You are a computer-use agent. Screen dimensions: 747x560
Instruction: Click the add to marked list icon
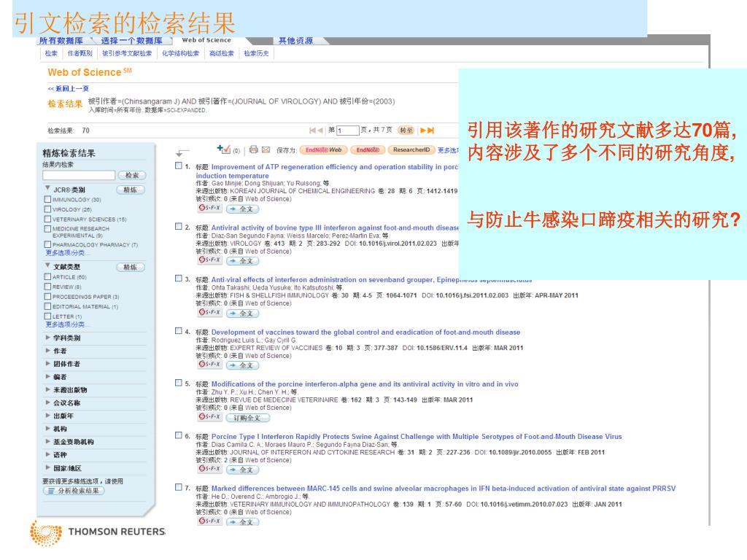click(223, 149)
